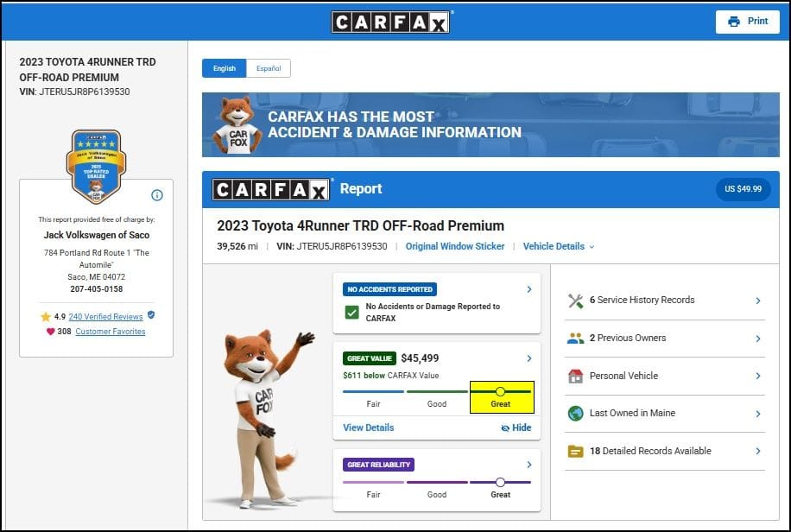Image resolution: width=791 pixels, height=532 pixels.
Task: Open Last Owned in Maine chevron
Action: pyautogui.click(x=757, y=414)
